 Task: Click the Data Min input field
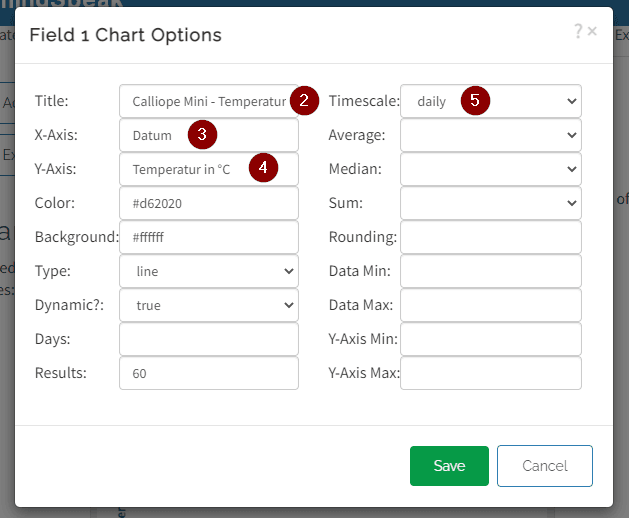coord(490,271)
